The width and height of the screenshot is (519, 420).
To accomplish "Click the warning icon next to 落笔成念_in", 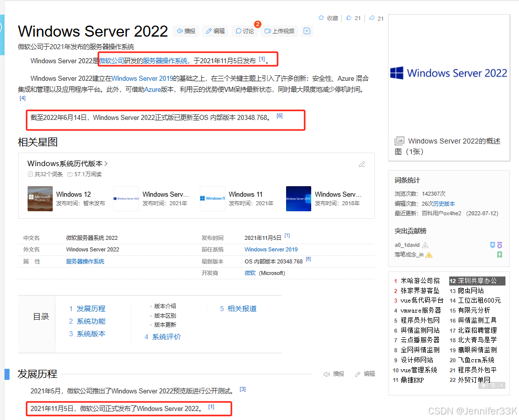I will [x=429, y=255].
